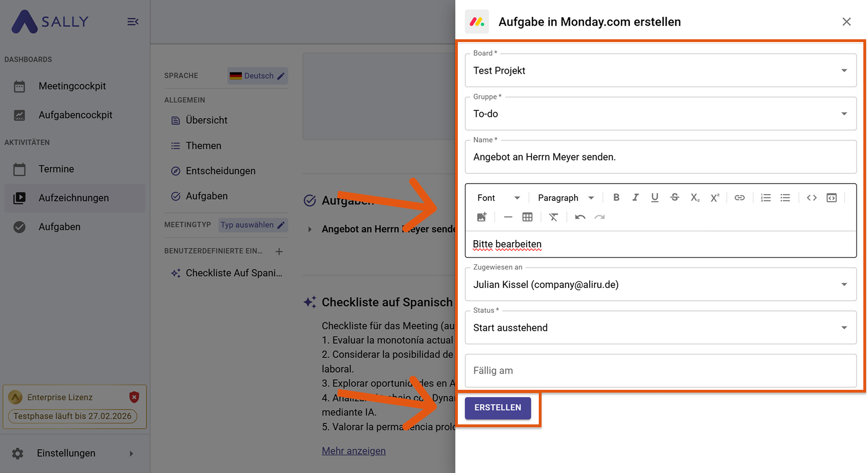The height and width of the screenshot is (473, 868).
Task: Insert a table in the editor
Action: pyautogui.click(x=528, y=217)
